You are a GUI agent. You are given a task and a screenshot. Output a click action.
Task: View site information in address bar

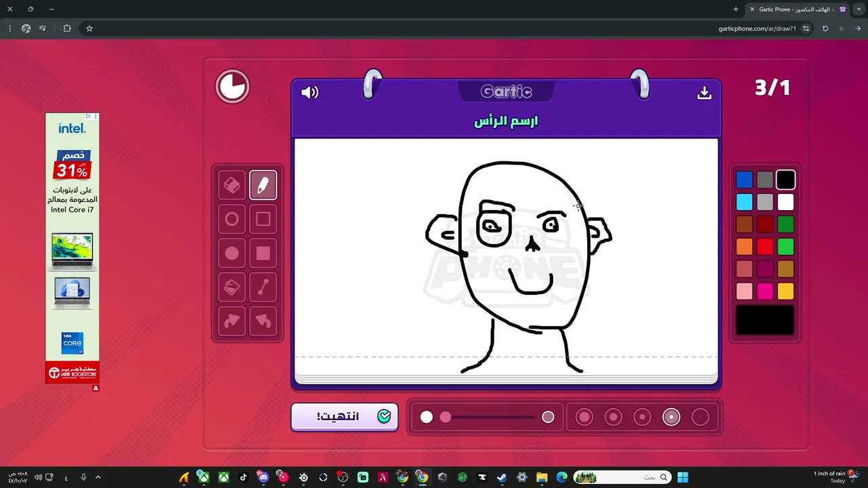806,28
